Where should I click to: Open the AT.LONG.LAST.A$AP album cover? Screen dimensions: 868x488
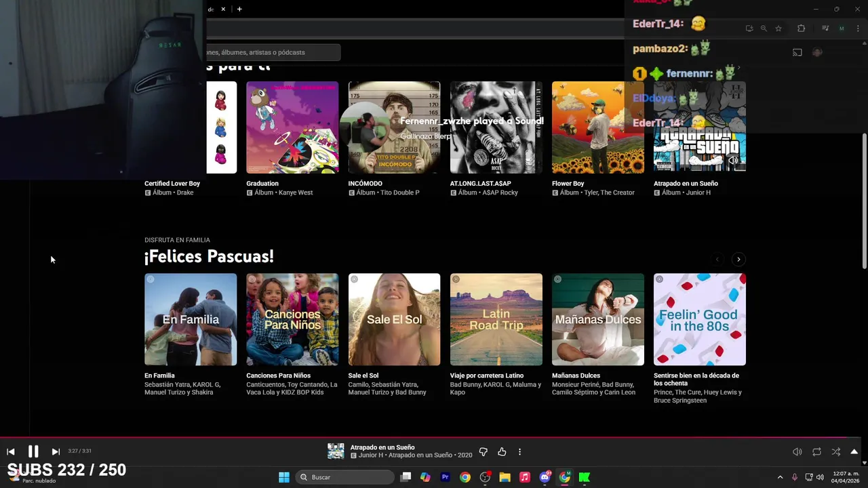tap(496, 127)
